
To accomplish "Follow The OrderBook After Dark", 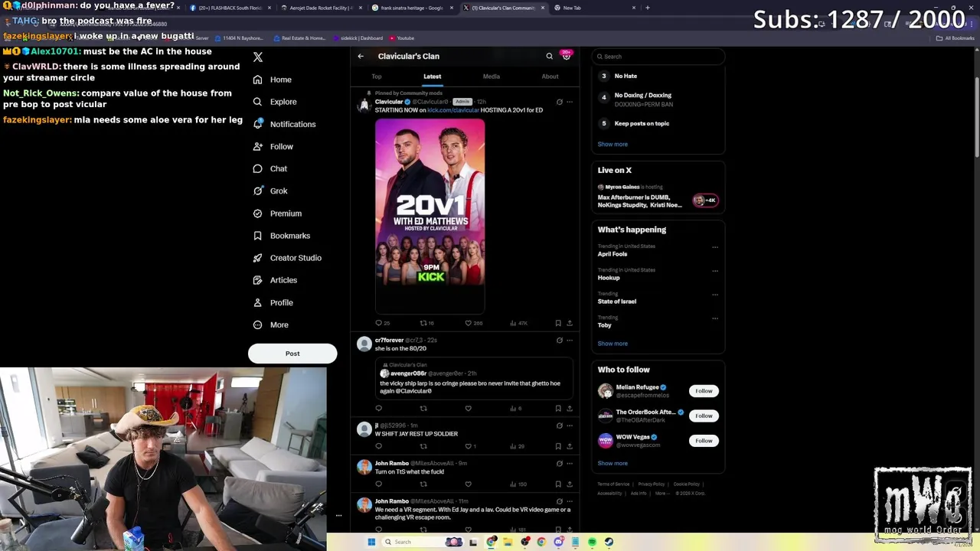I will click(x=704, y=416).
